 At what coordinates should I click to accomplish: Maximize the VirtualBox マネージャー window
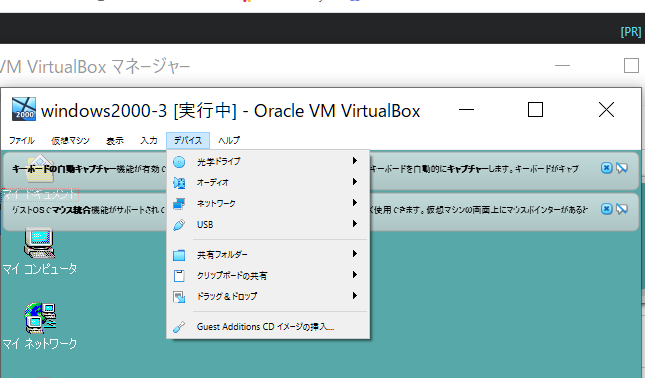click(631, 65)
